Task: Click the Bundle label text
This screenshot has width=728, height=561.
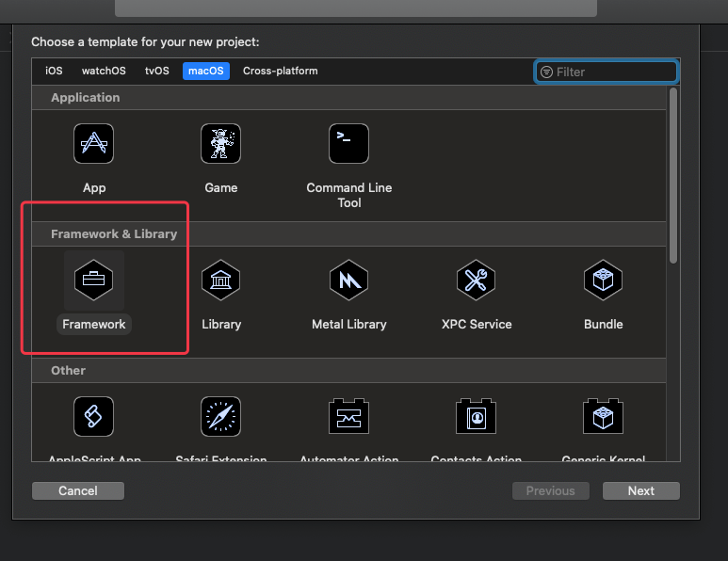Action: click(603, 325)
